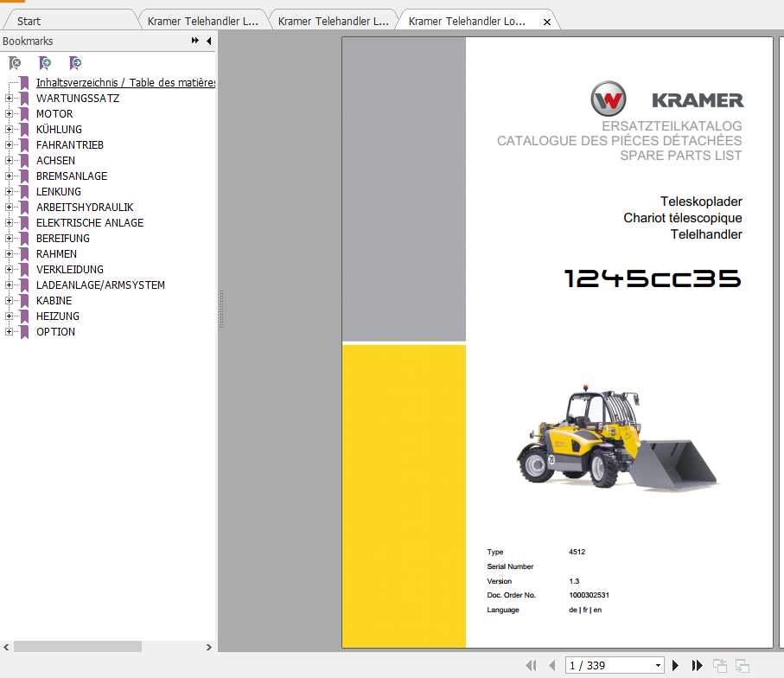The height and width of the screenshot is (678, 784).
Task: Open the Inhaltsverzeichnis / Table des matières bookmark
Action: point(125,82)
